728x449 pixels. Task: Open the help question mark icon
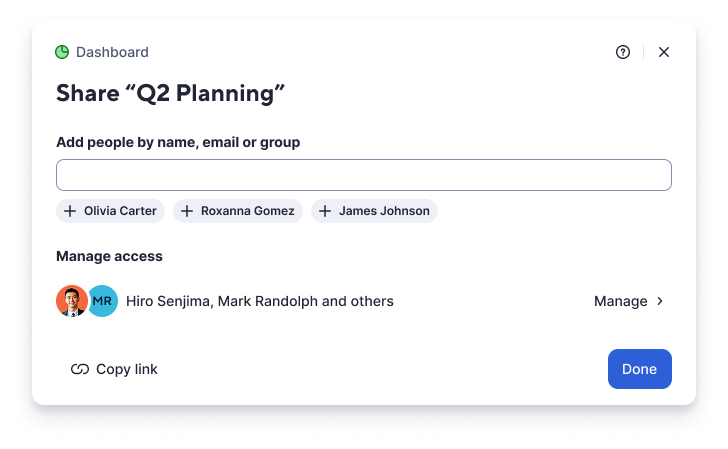point(623,52)
